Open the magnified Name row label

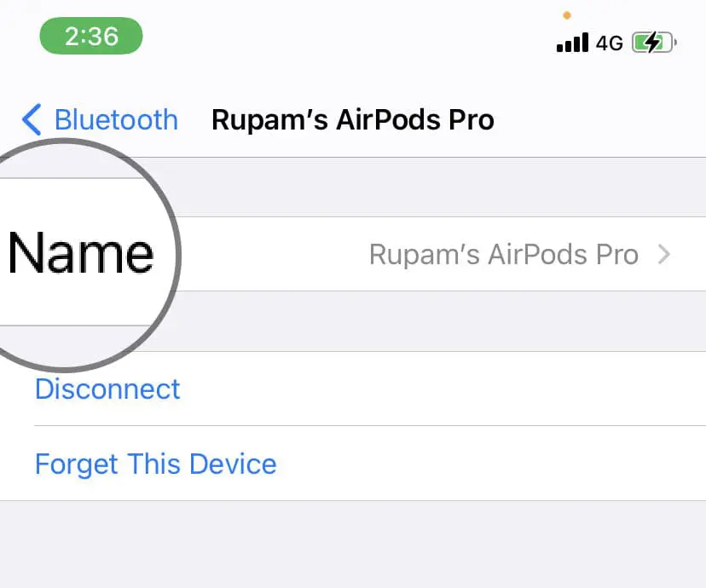click(x=81, y=253)
